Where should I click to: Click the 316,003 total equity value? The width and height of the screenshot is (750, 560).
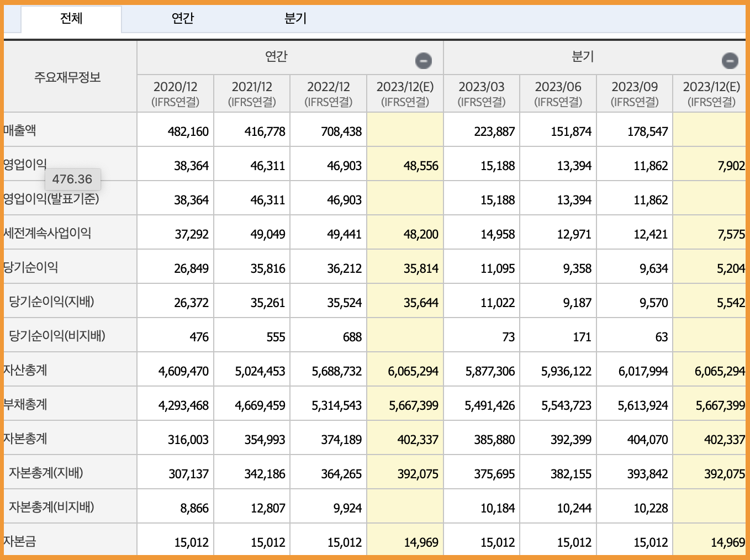click(188, 440)
